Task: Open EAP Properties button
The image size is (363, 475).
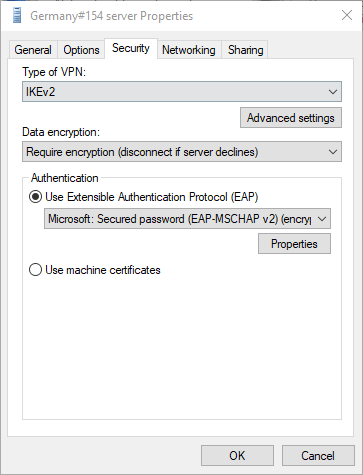Action: [x=294, y=244]
